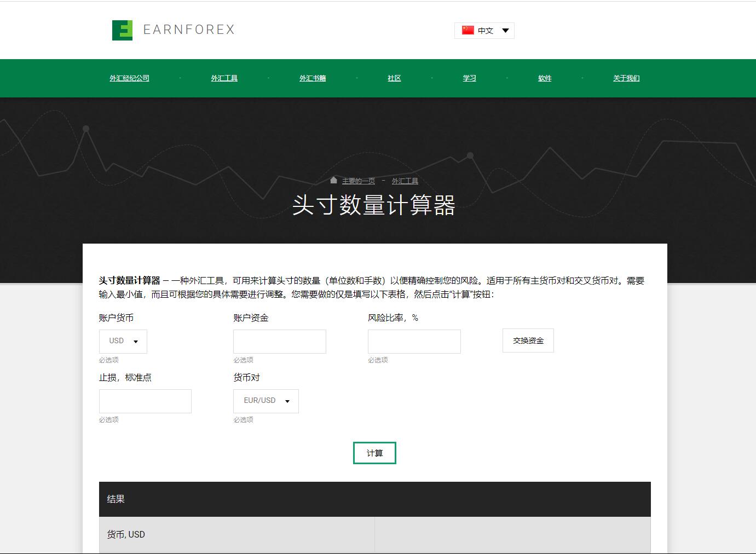Click the 交换资金 button
The height and width of the screenshot is (554, 756).
point(528,341)
